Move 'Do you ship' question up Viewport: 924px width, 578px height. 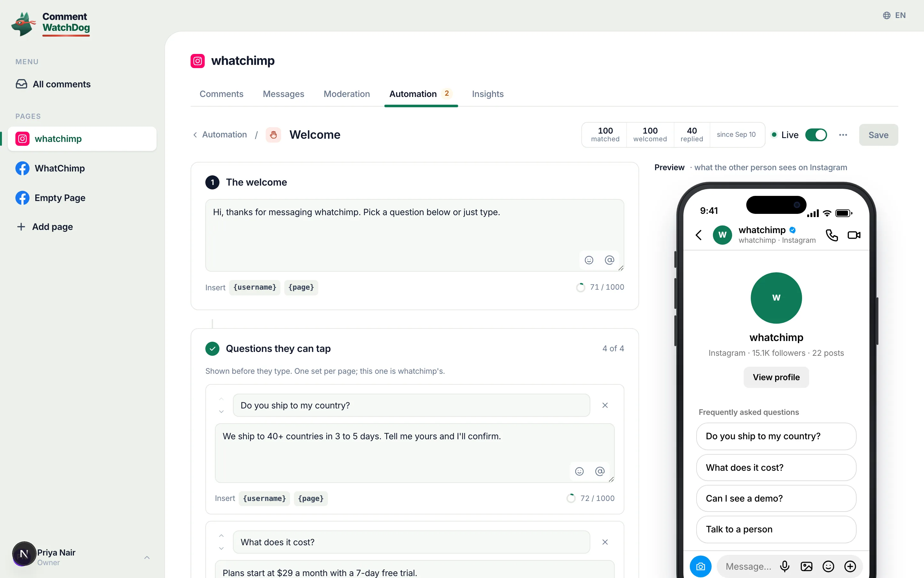coord(221,399)
